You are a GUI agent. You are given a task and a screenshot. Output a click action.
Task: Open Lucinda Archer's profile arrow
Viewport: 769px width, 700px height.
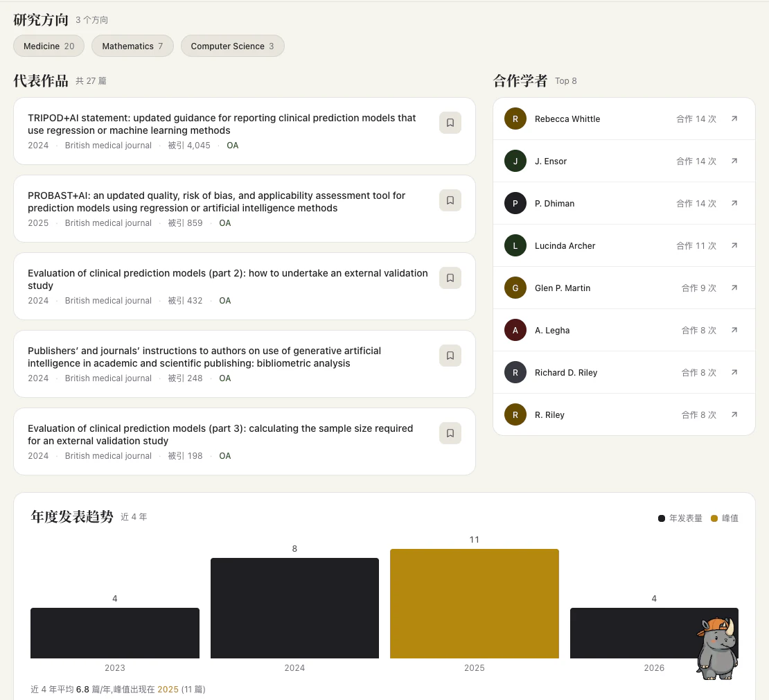coord(734,245)
